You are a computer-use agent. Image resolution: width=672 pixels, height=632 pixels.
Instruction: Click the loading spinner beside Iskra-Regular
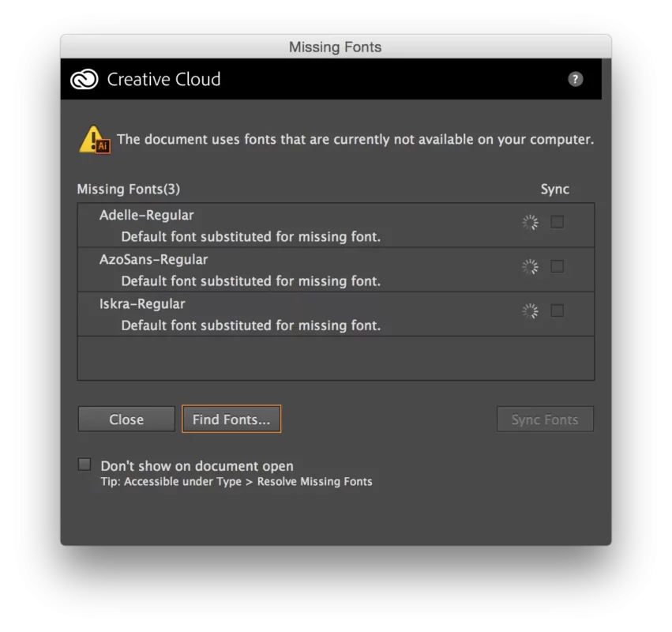tap(530, 311)
